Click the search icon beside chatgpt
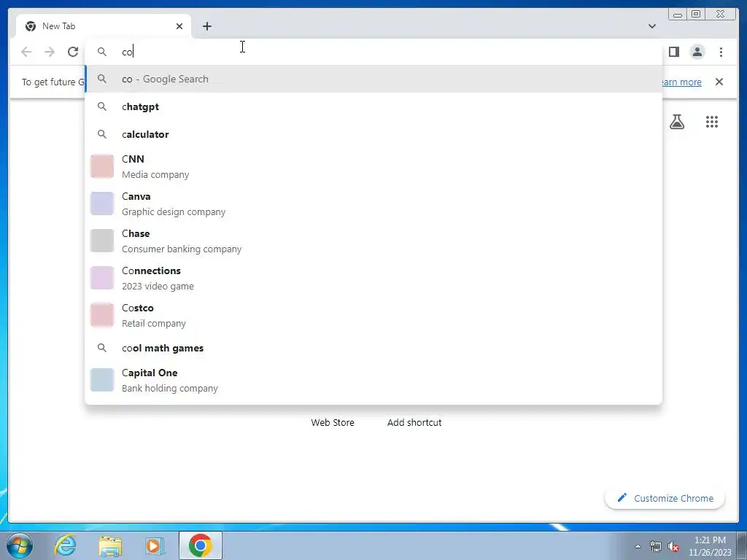Viewport: 747px width, 560px height. coord(102,106)
